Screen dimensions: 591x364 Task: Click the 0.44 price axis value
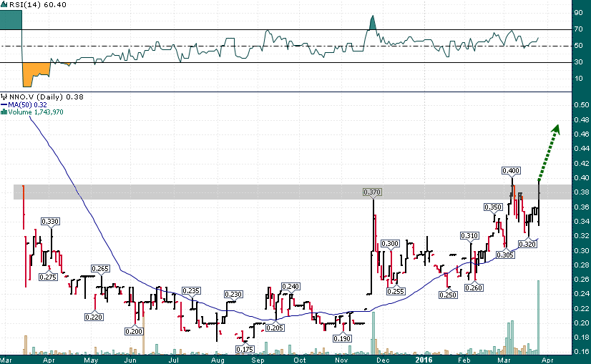point(582,149)
